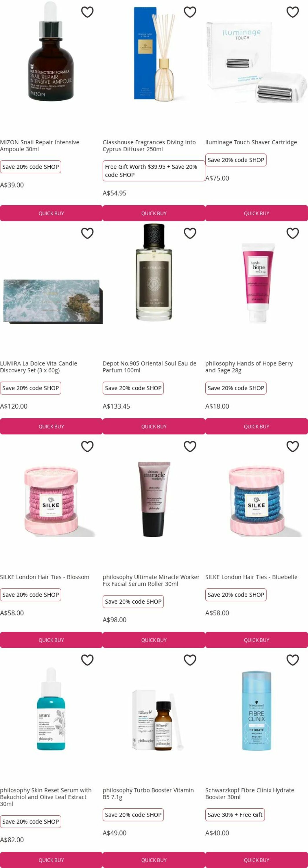
Task: Click Save 30% + Free Gift offer badge
Action: click(x=235, y=815)
